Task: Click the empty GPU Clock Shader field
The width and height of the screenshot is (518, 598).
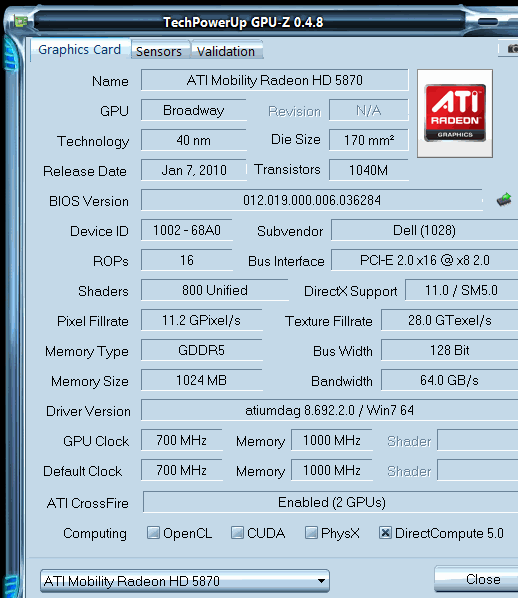Action: pos(478,440)
